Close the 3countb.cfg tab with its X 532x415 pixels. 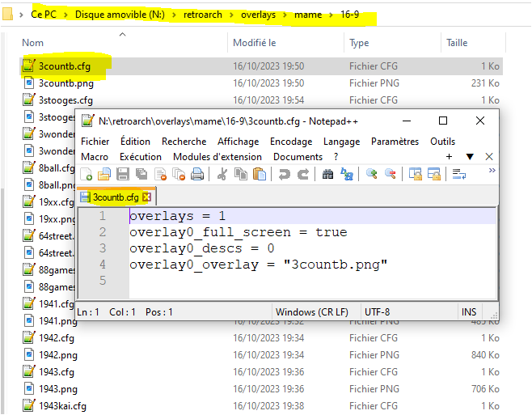[x=146, y=197]
